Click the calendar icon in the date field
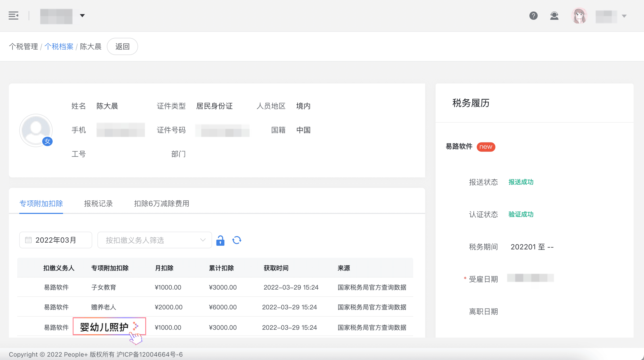This screenshot has width=644, height=360. coord(28,240)
